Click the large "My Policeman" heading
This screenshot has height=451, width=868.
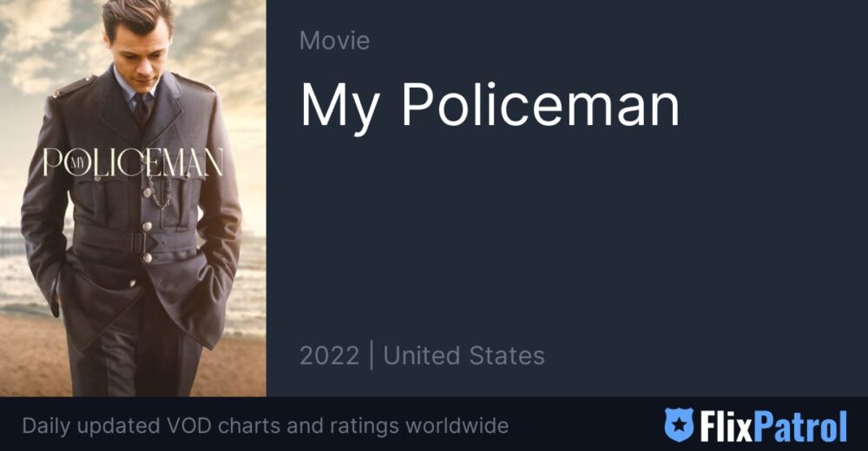(490, 107)
